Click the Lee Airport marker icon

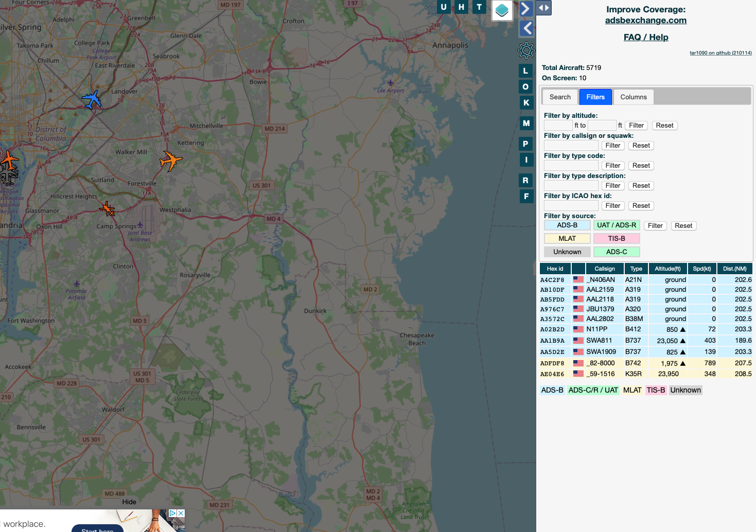coord(390,83)
